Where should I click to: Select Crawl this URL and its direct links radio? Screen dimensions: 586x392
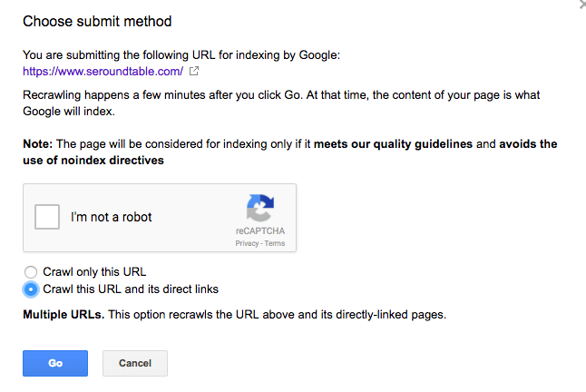click(31, 289)
